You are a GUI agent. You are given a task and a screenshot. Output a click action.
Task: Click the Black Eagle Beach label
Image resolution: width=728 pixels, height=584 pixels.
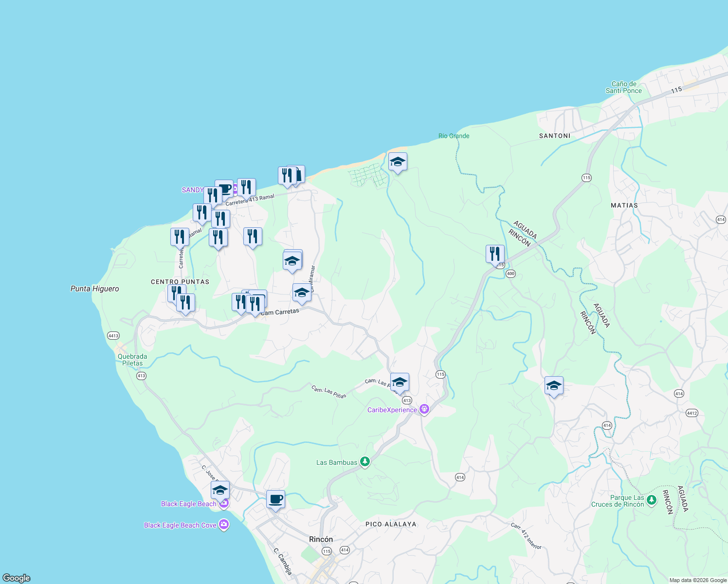point(189,504)
